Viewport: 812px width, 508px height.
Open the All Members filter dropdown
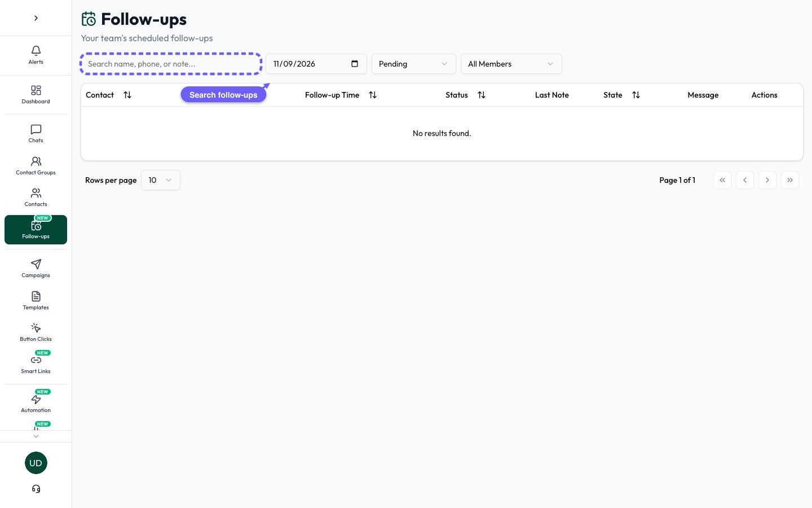[x=511, y=64]
